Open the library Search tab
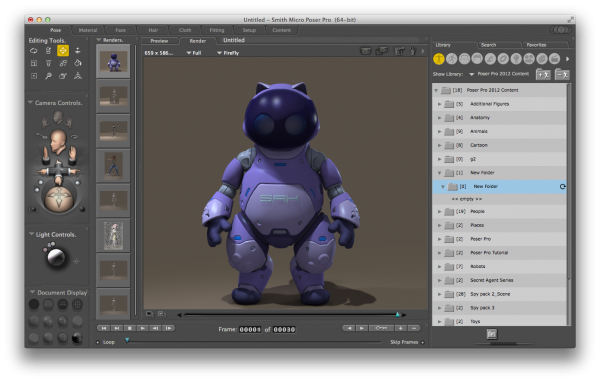This screenshot has width=600, height=382. (x=488, y=45)
